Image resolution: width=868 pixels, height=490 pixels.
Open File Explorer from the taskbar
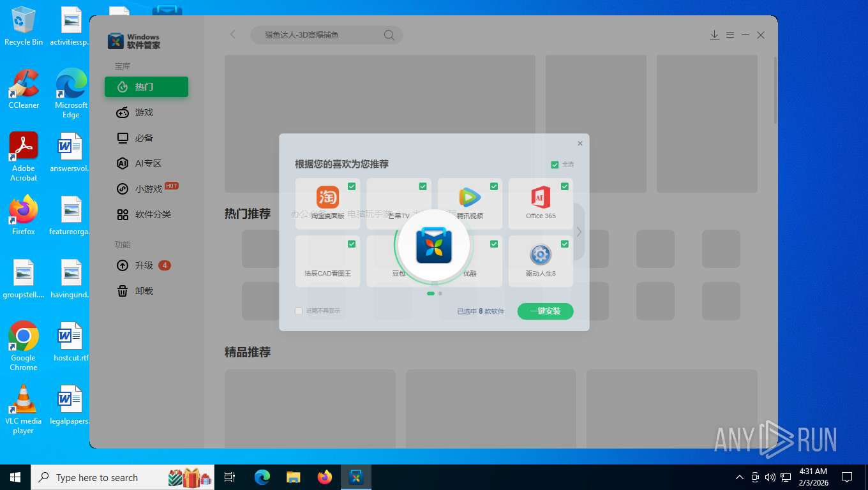(x=294, y=477)
